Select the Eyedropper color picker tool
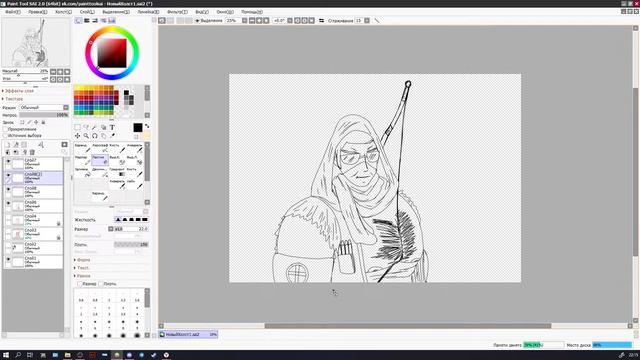The height and width of the screenshot is (360, 640). (x=112, y=136)
